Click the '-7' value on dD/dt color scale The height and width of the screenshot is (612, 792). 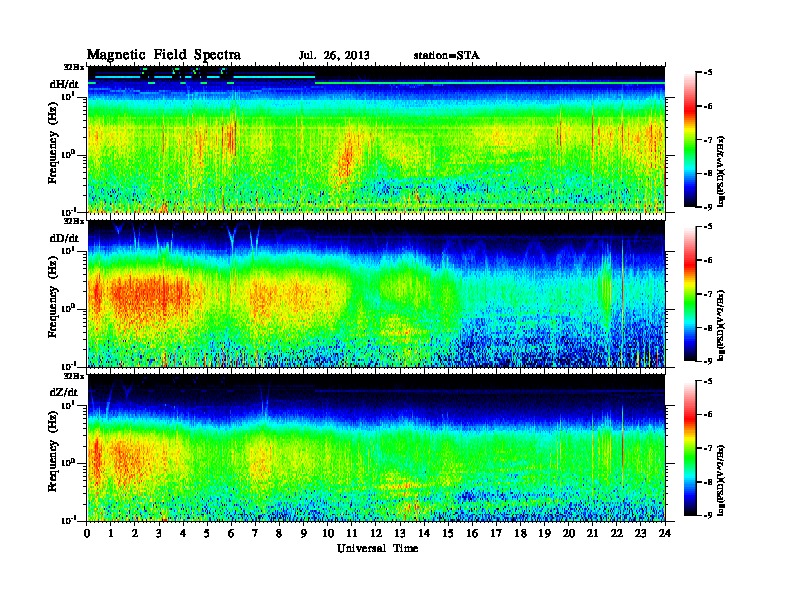point(708,294)
